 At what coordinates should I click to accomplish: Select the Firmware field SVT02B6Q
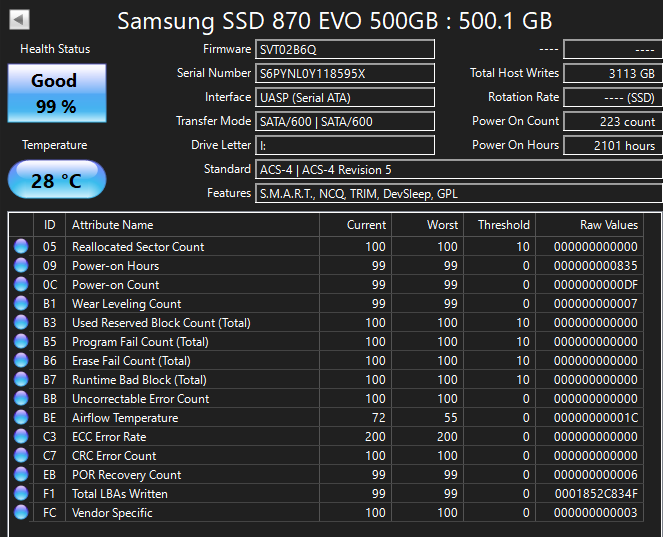345,49
